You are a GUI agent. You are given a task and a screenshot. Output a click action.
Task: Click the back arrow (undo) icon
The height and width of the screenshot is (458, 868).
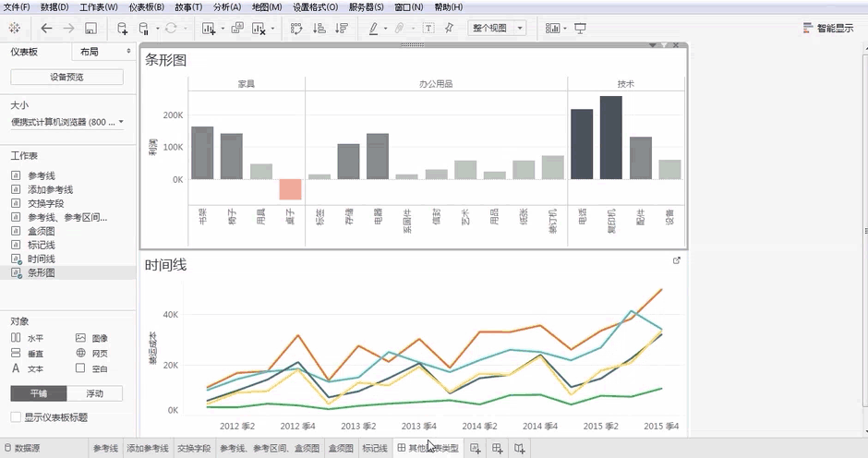click(x=46, y=29)
